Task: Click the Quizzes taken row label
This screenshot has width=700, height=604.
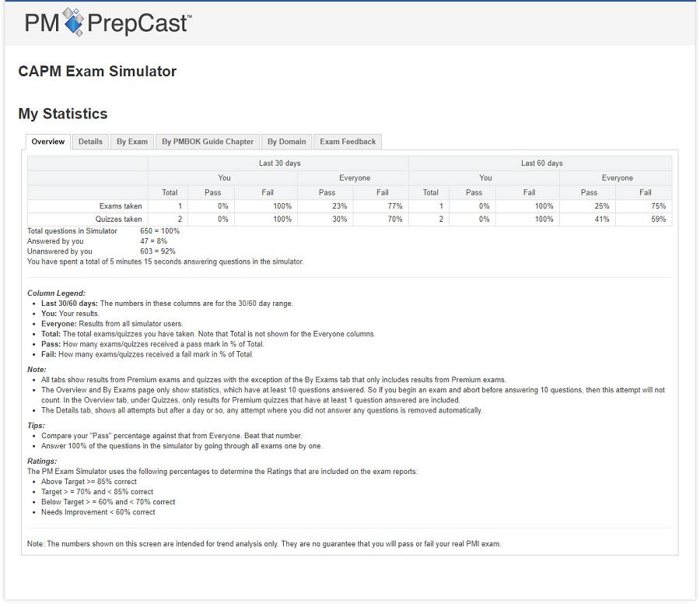Action: pos(118,219)
